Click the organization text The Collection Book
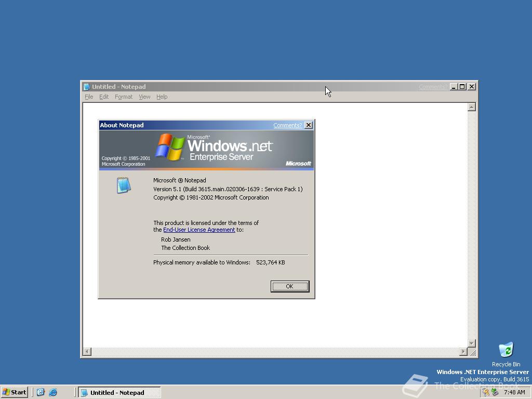Screen dimensions: 532x399 tap(185, 248)
